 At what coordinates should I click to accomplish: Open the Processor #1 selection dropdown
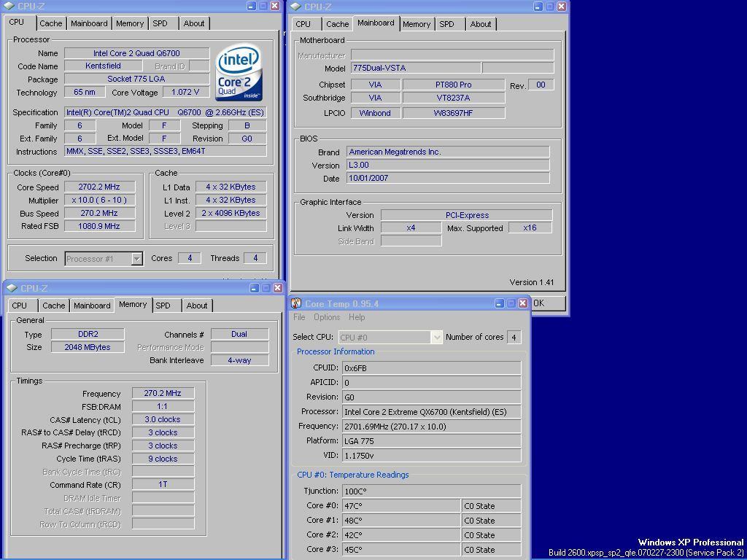136,259
